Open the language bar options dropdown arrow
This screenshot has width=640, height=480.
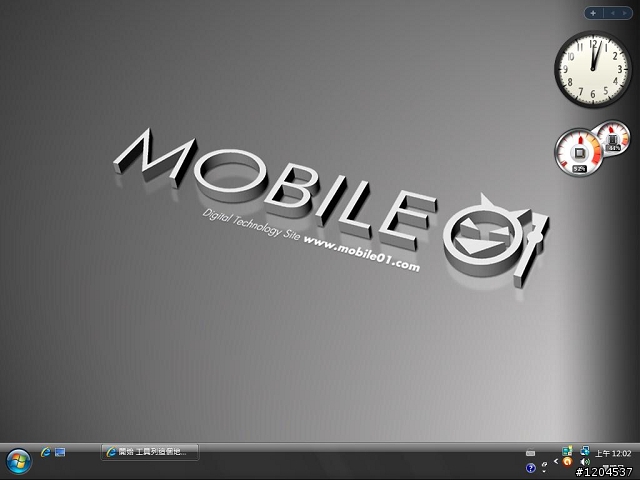[544, 471]
